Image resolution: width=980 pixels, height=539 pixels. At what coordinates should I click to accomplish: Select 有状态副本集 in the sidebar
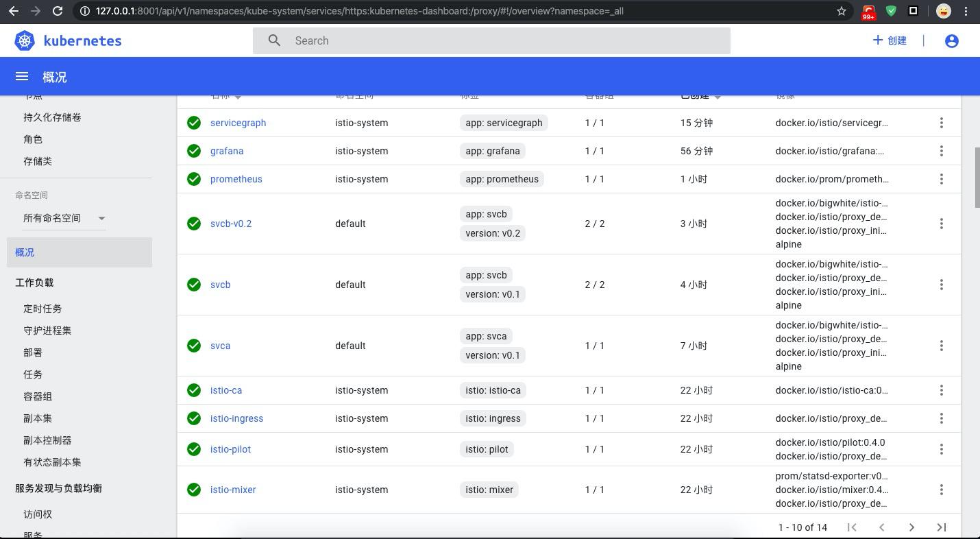click(52, 462)
